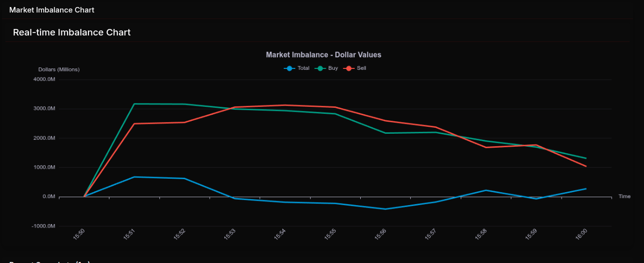This screenshot has height=263, width=644.
Task: Click the 4000.0M y-axis label
Action: point(44,79)
